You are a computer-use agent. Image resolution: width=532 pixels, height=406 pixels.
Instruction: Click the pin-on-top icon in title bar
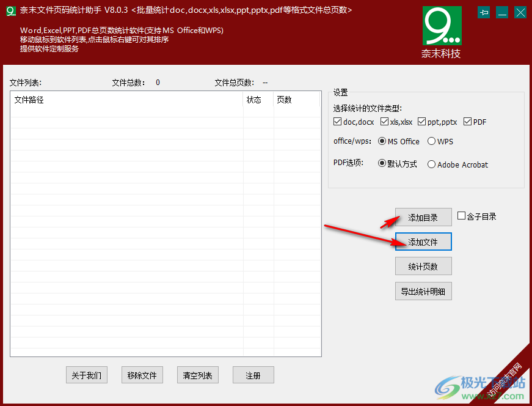tap(484, 13)
